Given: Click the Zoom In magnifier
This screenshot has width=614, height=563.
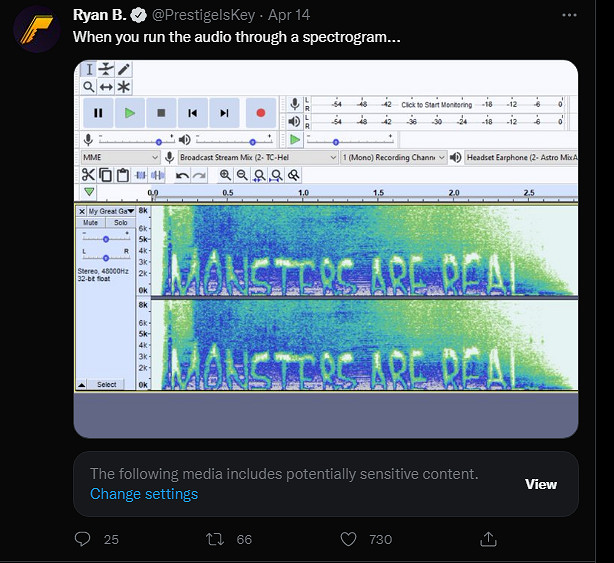Looking at the screenshot, I should [226, 175].
